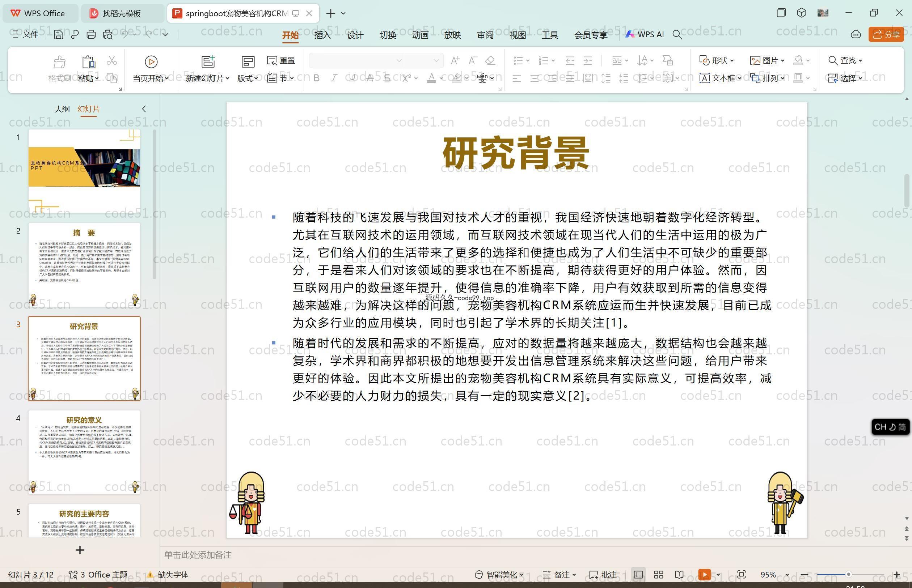The image size is (912, 588).
Task: Open WPS AI assistant
Action: 645,34
